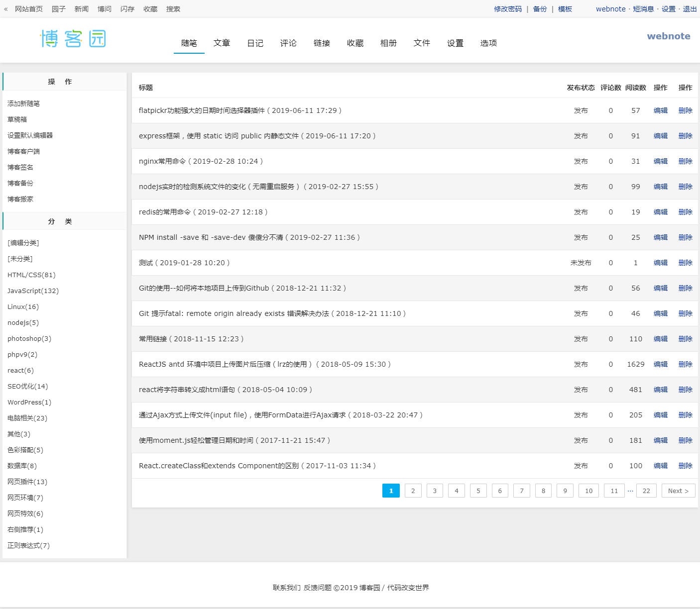Open 博客签名 in the sidebar

pyautogui.click(x=20, y=167)
